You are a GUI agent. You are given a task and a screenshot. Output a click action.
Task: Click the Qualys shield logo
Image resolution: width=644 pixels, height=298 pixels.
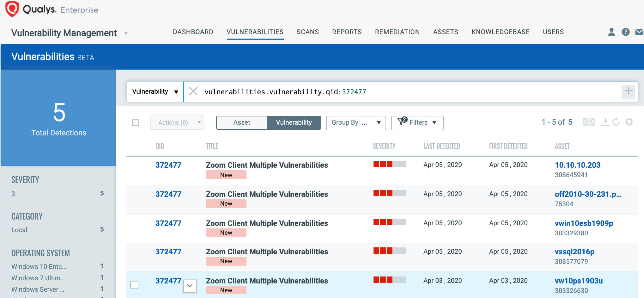coord(12,9)
